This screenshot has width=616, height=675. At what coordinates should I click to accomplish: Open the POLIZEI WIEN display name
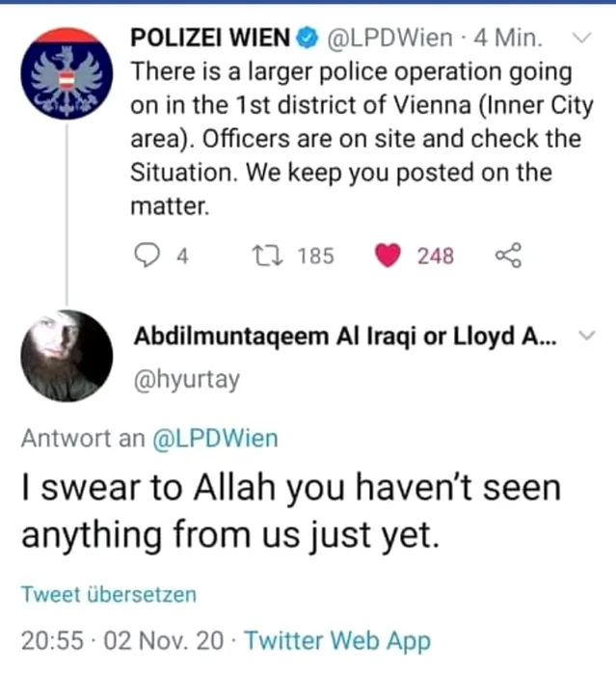click(x=210, y=38)
